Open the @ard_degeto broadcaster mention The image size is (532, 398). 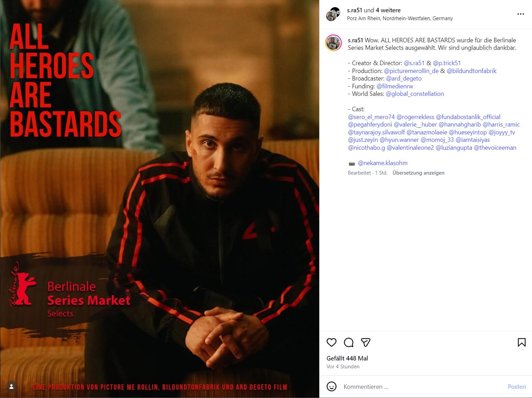pos(404,78)
